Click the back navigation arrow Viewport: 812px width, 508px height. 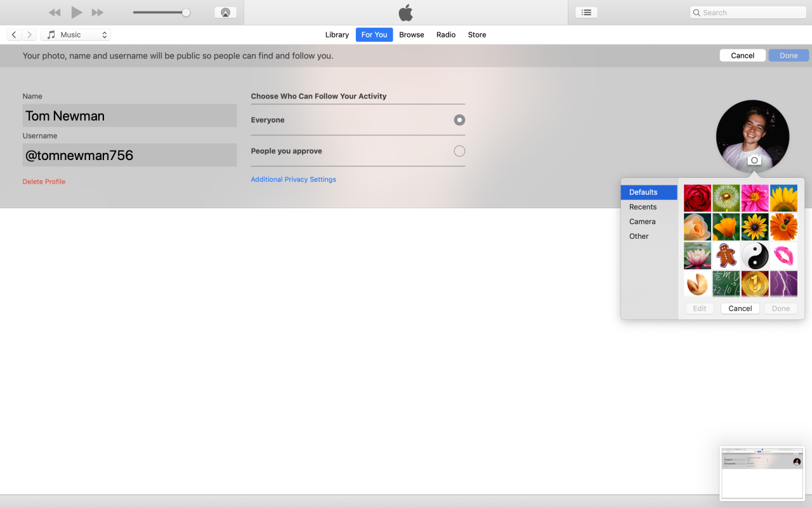click(14, 34)
